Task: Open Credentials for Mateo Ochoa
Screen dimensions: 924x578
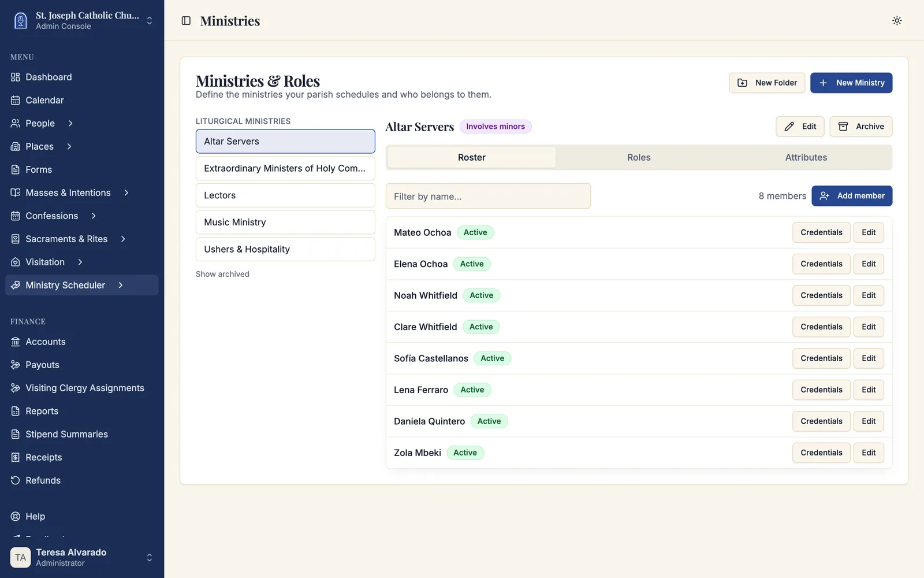Action: (x=821, y=233)
